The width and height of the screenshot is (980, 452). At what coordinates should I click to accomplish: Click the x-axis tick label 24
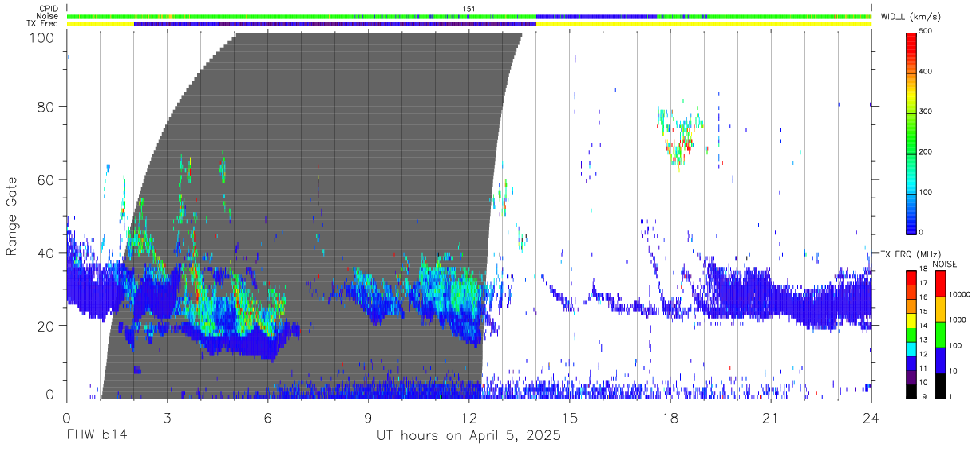(x=871, y=418)
